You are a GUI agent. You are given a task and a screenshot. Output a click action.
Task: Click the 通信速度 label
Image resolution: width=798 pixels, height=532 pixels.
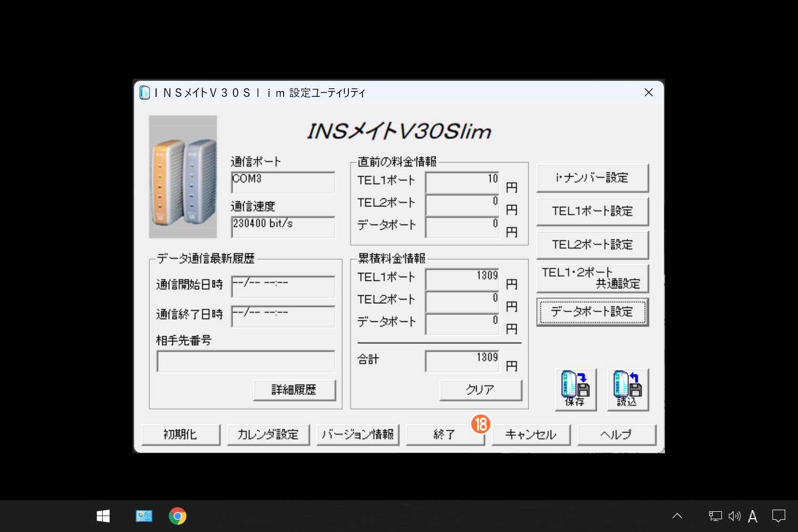pos(253,206)
